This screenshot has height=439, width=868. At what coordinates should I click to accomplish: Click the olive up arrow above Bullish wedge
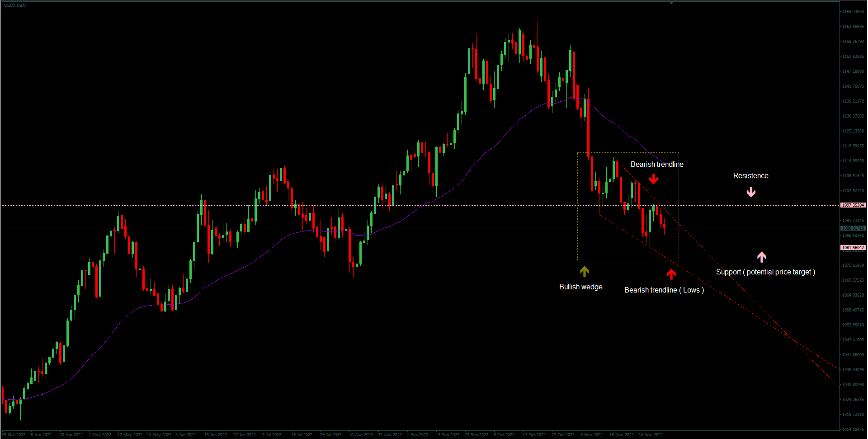[585, 271]
